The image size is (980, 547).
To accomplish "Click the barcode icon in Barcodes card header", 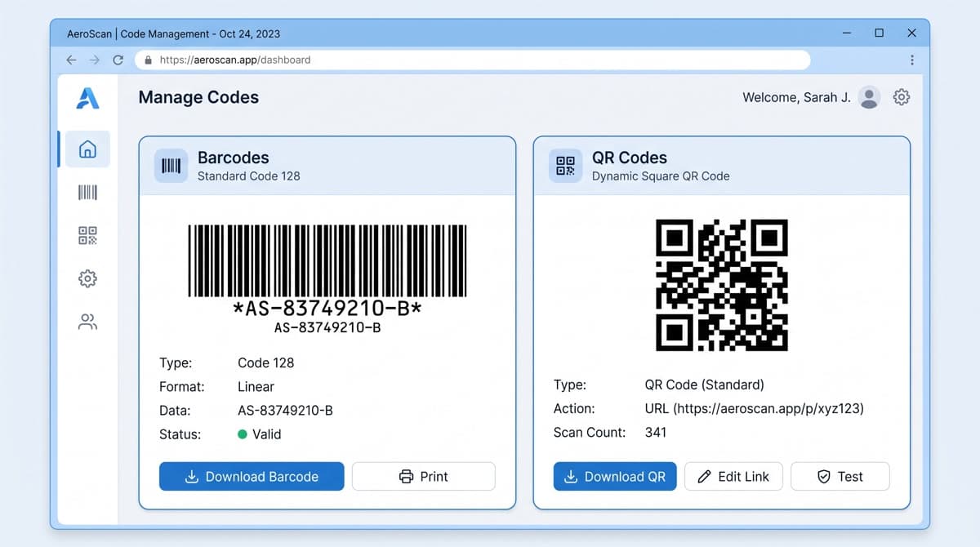I will click(x=171, y=166).
